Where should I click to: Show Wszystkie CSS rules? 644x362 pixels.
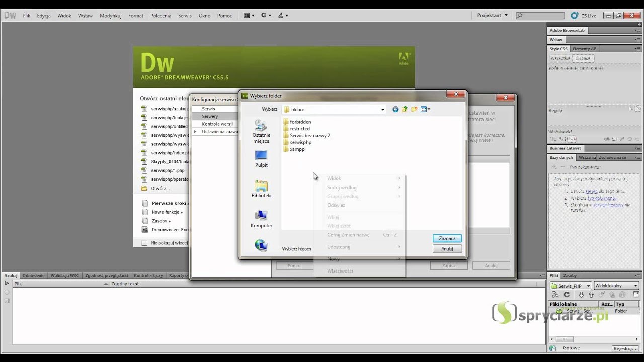click(560, 58)
